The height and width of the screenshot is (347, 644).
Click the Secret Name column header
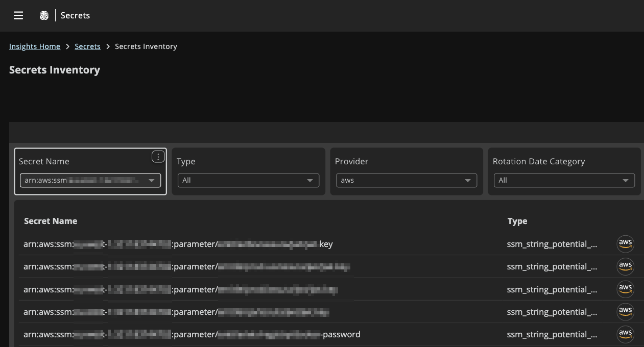click(51, 221)
